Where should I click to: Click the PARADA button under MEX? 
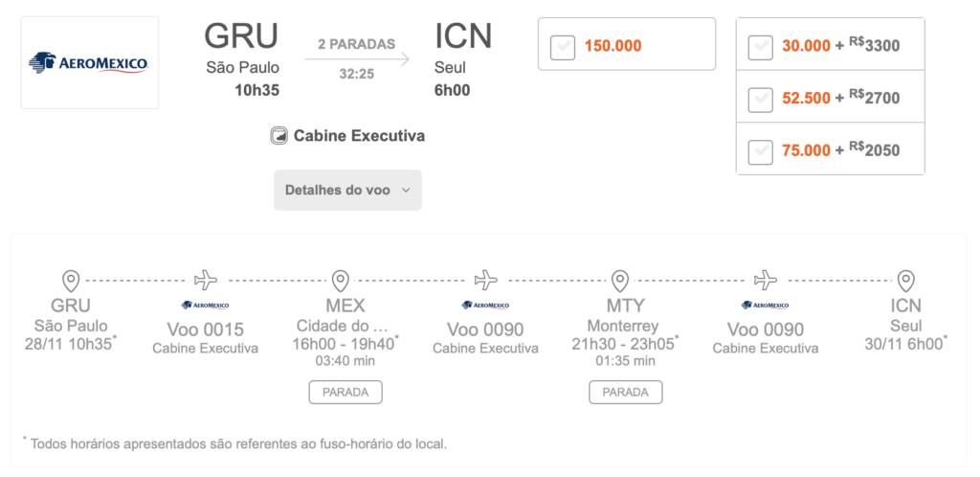(x=345, y=393)
